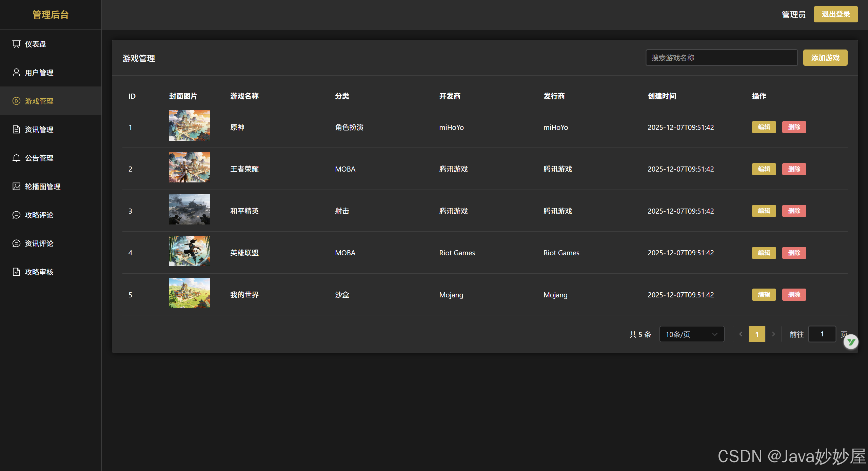Viewport: 868px width, 471px height.
Task: Open the 和平精英 cover thumbnail
Action: (189, 209)
